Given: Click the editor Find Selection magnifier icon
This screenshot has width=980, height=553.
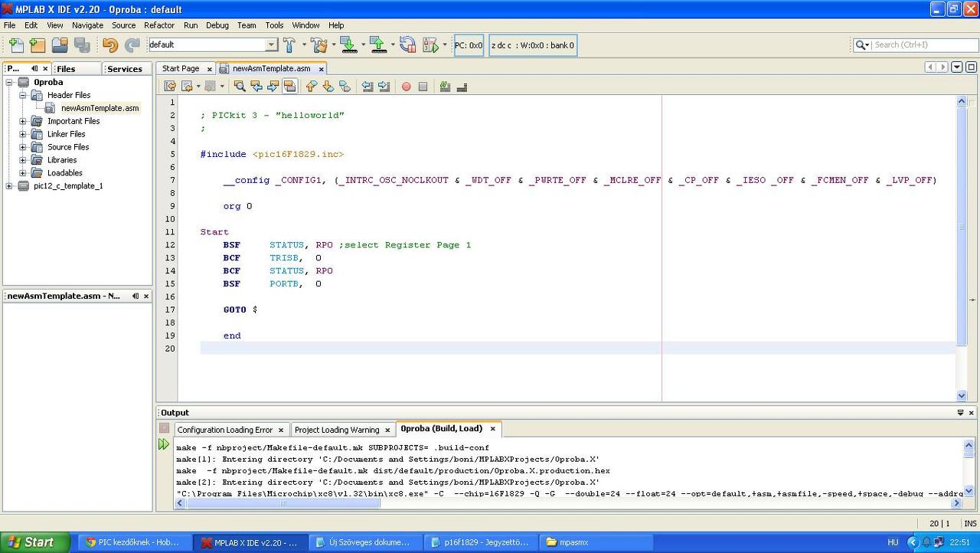Looking at the screenshot, I should pyautogui.click(x=240, y=87).
